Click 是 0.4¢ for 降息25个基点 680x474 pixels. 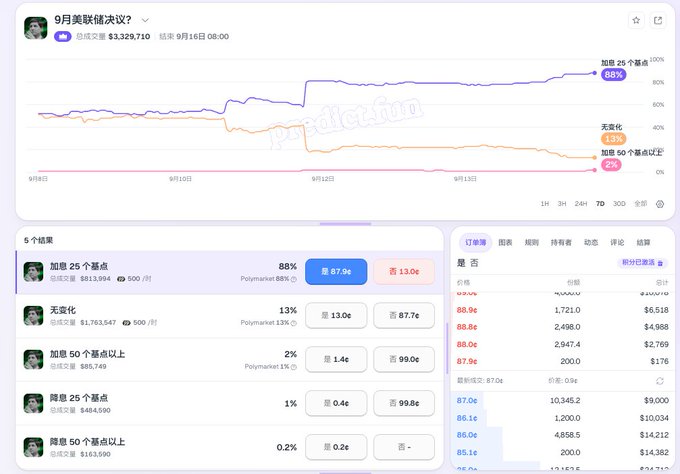point(336,403)
